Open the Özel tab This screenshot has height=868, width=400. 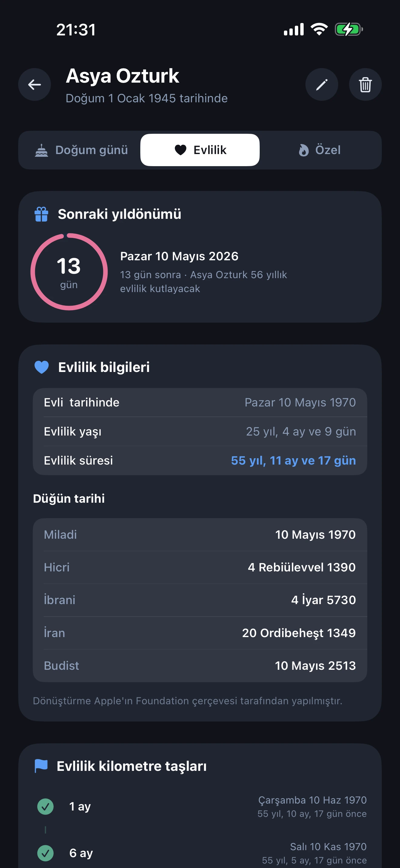(319, 150)
